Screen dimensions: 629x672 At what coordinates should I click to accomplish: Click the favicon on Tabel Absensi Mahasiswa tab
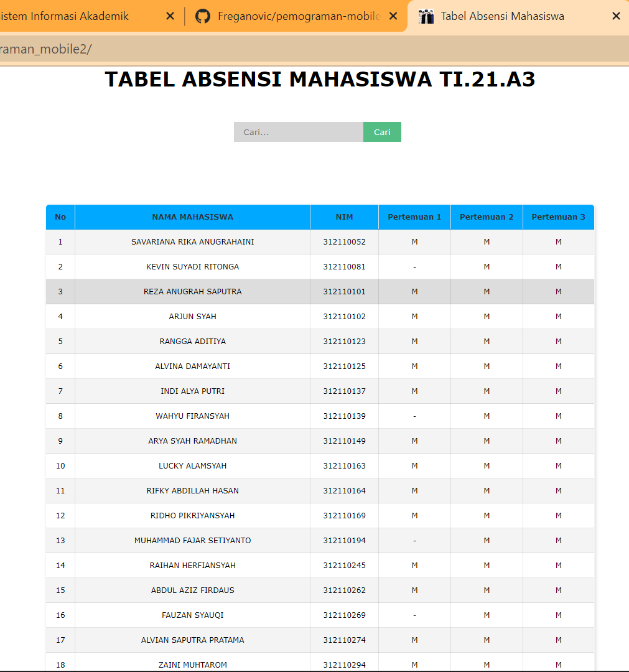click(426, 16)
